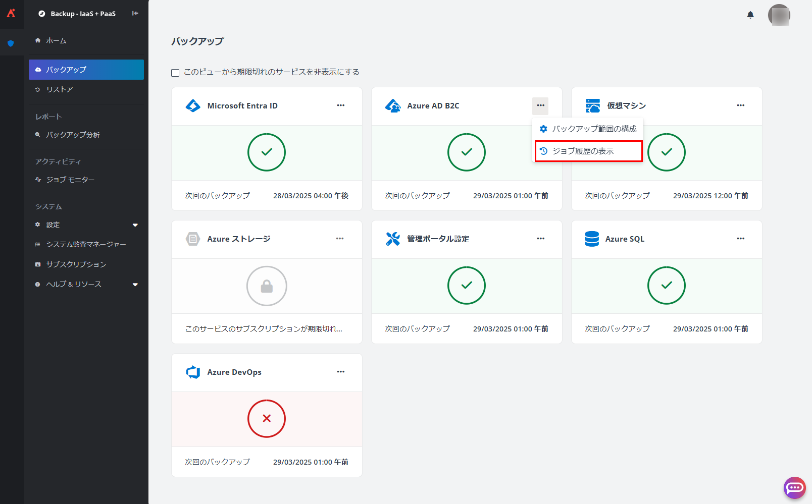Image resolution: width=812 pixels, height=504 pixels.
Task: Open the Azure ストレージ card ellipsis menu
Action: [x=340, y=239]
